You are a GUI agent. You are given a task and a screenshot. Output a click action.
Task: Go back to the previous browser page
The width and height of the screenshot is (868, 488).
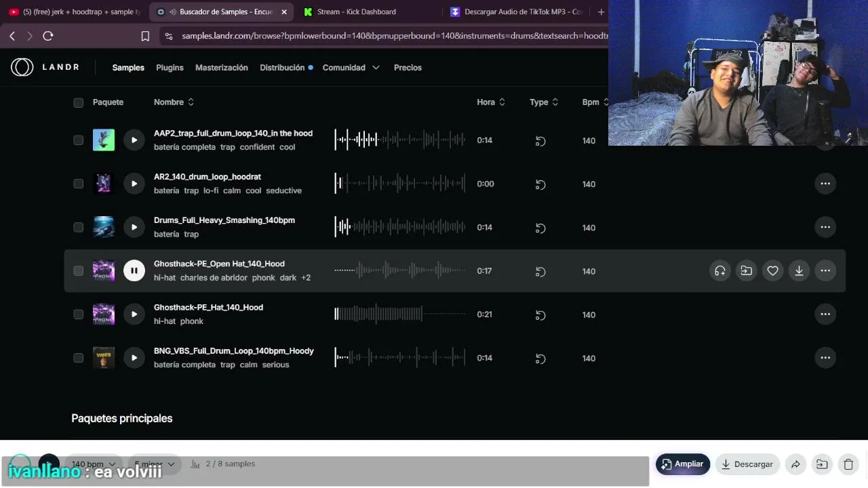(12, 36)
